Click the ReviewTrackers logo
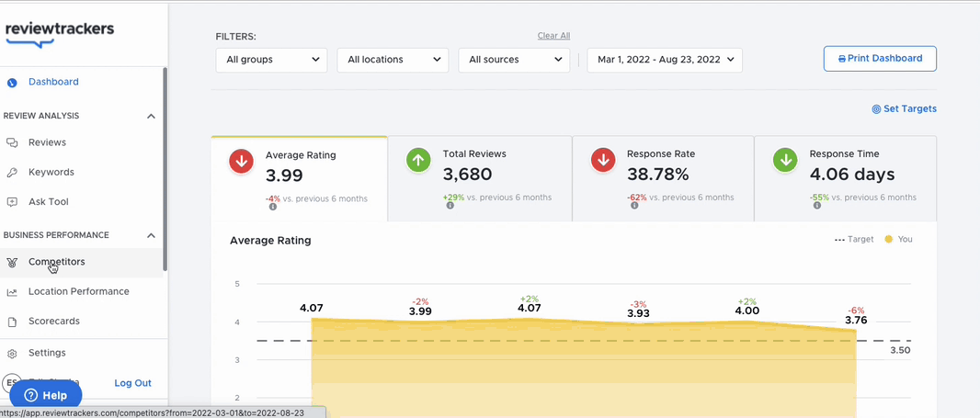980x418 pixels. pyautogui.click(x=60, y=34)
